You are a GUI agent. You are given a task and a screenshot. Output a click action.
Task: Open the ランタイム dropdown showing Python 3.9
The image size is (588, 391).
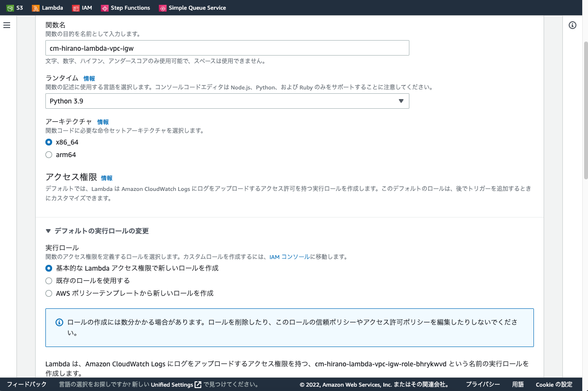pos(227,101)
